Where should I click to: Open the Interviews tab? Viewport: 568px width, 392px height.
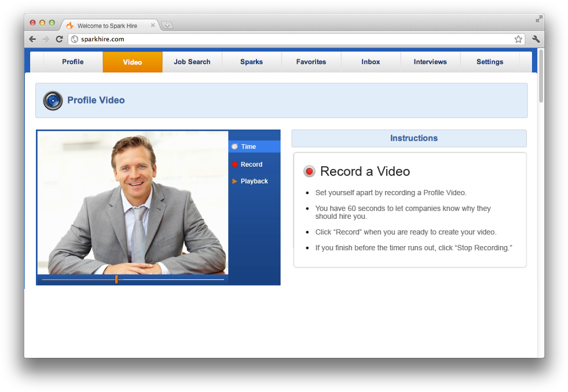430,61
